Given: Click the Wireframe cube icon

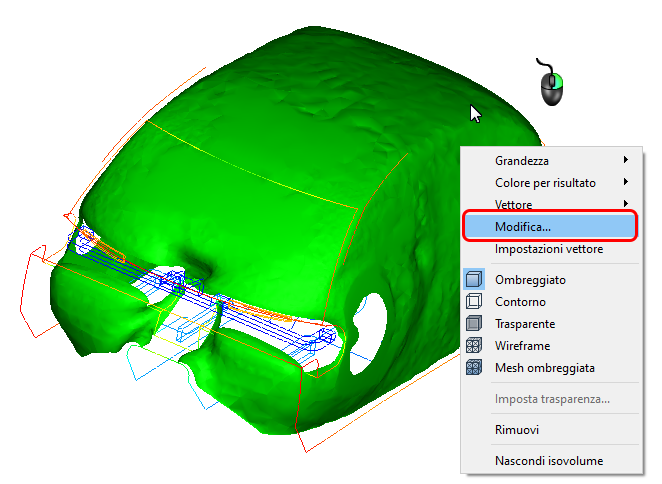Looking at the screenshot, I should tap(474, 345).
